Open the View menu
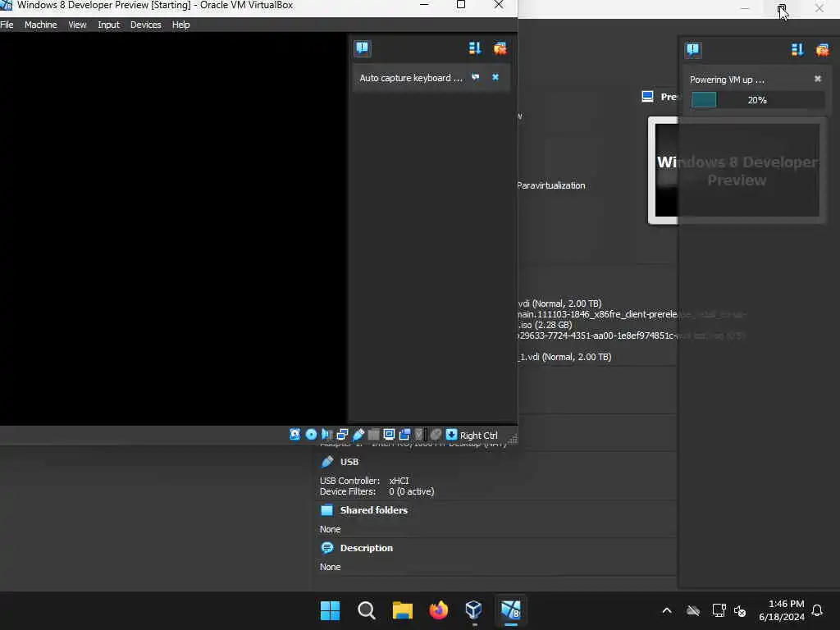The image size is (840, 630). pos(77,25)
